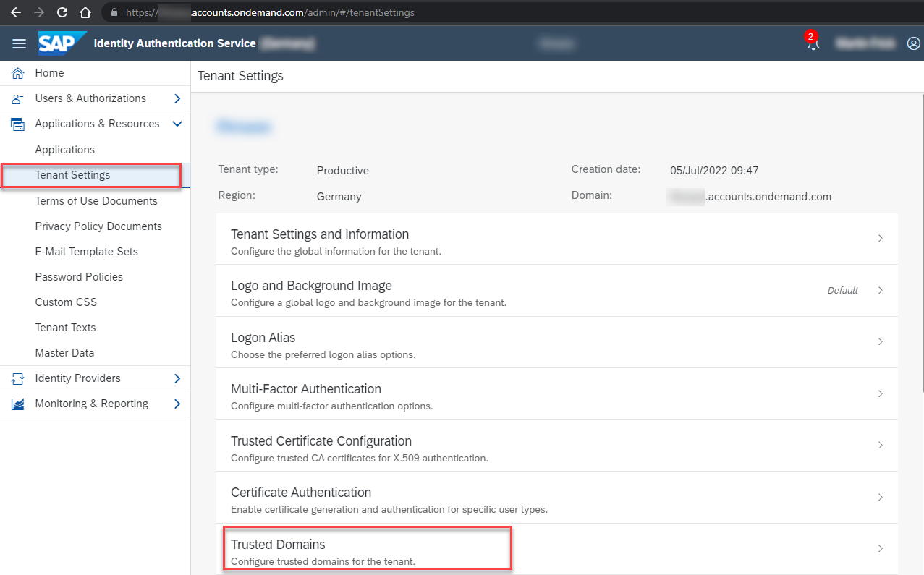Click the Tenant Settings page title

(240, 76)
